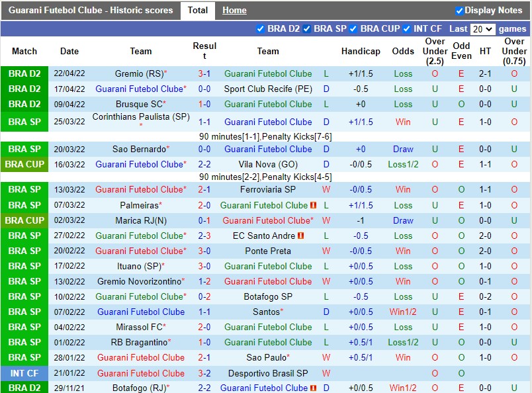Toggle the Display Notes checkbox

tap(459, 11)
